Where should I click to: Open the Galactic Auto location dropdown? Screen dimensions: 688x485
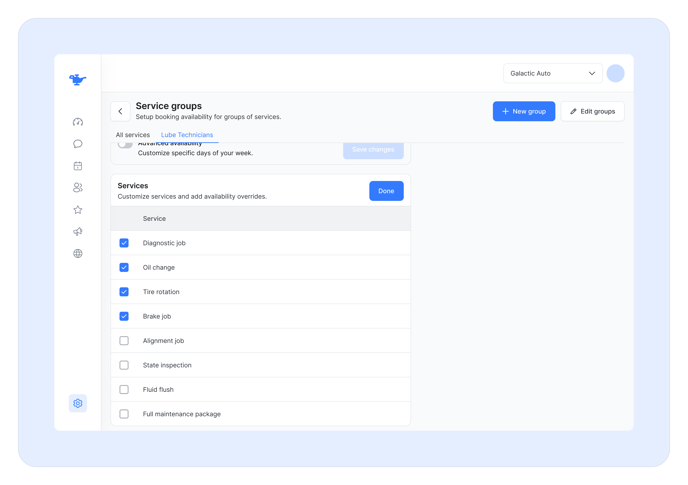tap(552, 73)
